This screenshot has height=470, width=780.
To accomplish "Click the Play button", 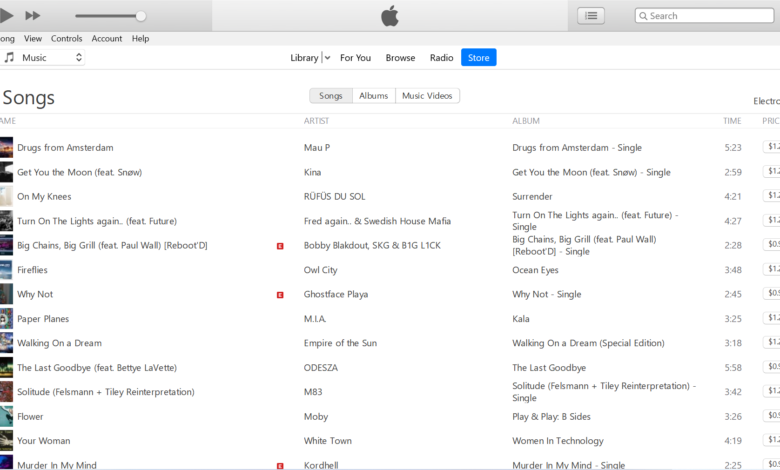I will (6, 15).
